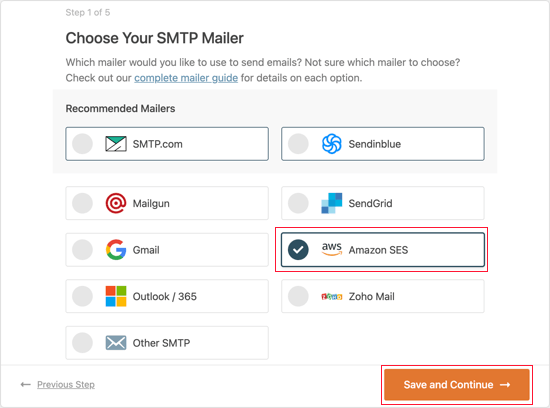Click the Other SMTP envelope icon
The height and width of the screenshot is (408, 550).
point(116,343)
